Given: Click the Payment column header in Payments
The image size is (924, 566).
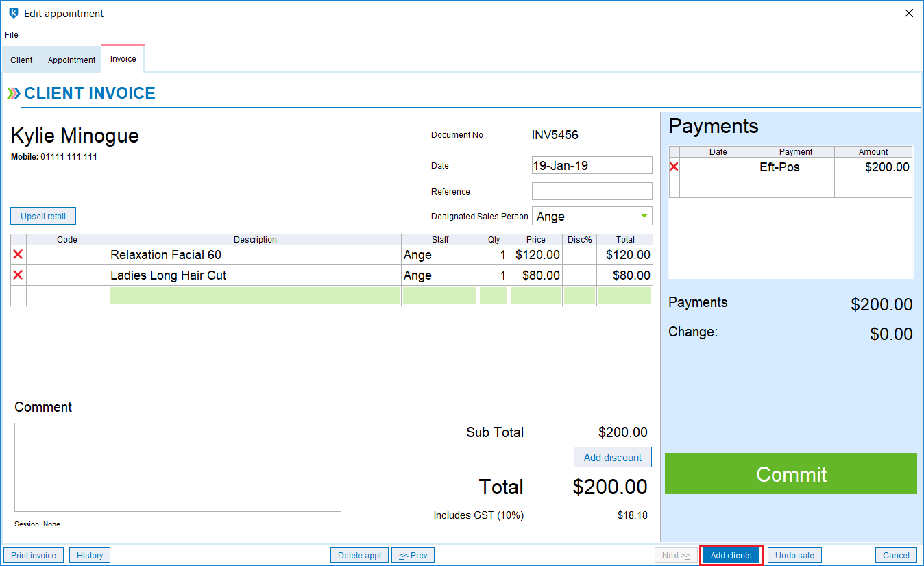Looking at the screenshot, I should tap(795, 152).
